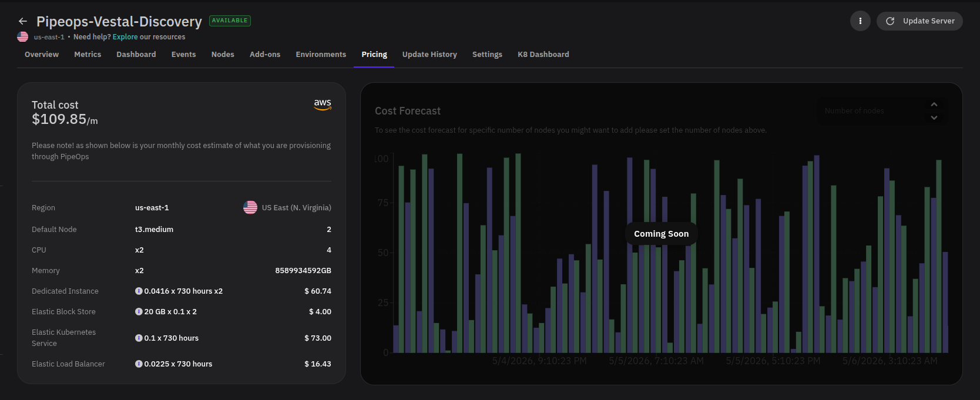
Task: Switch to the Overview tab
Action: click(42, 54)
